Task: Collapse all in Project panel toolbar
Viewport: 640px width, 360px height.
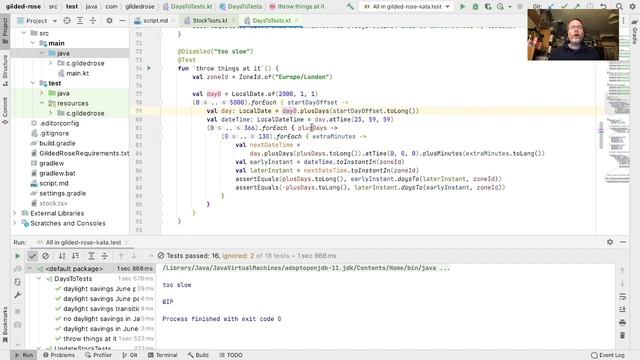Action: click(93, 20)
